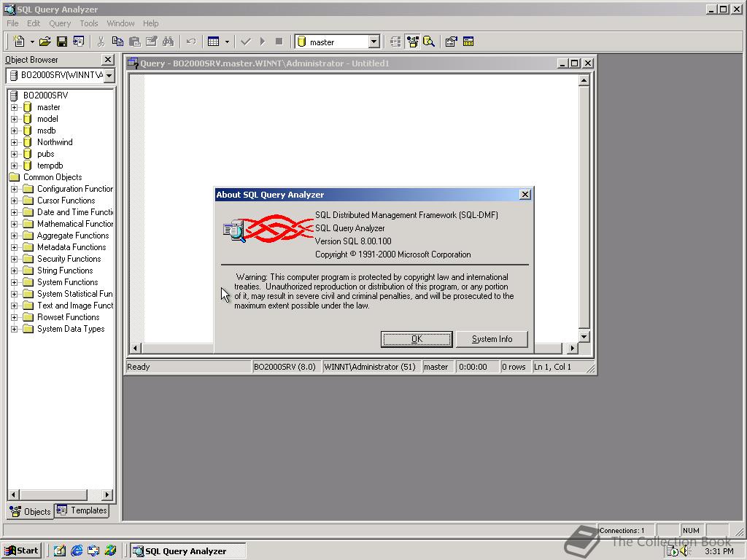Click the Undo arrow icon
The height and width of the screenshot is (560, 747).
point(191,42)
